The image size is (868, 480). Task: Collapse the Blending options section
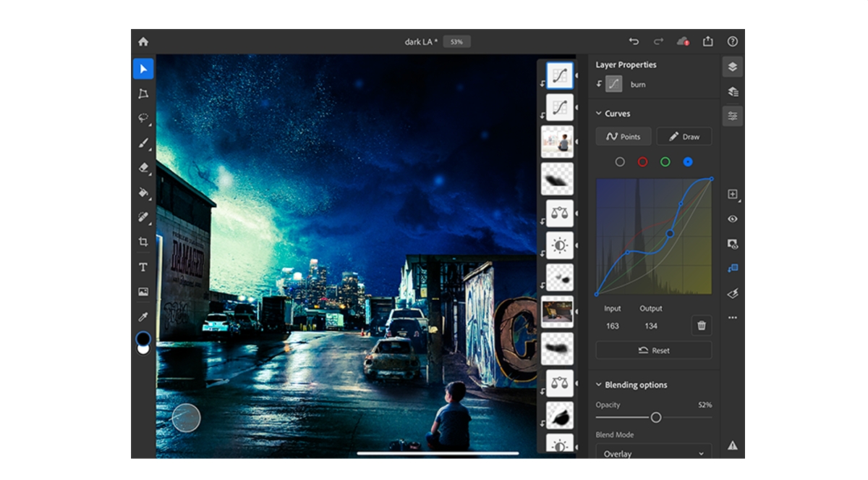coord(599,385)
